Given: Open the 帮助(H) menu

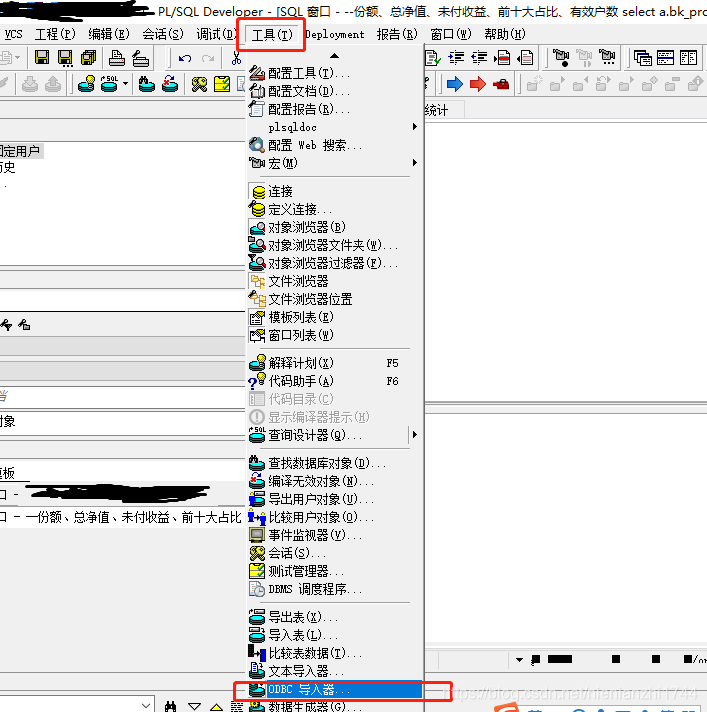Looking at the screenshot, I should 505,34.
